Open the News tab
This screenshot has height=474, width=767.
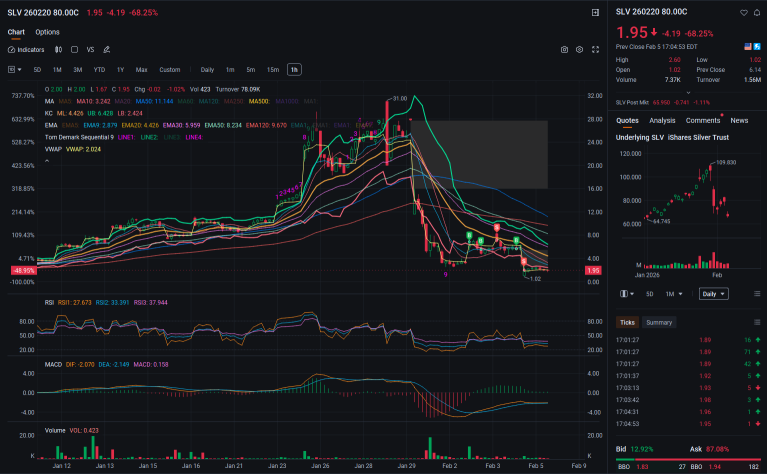[x=739, y=120]
